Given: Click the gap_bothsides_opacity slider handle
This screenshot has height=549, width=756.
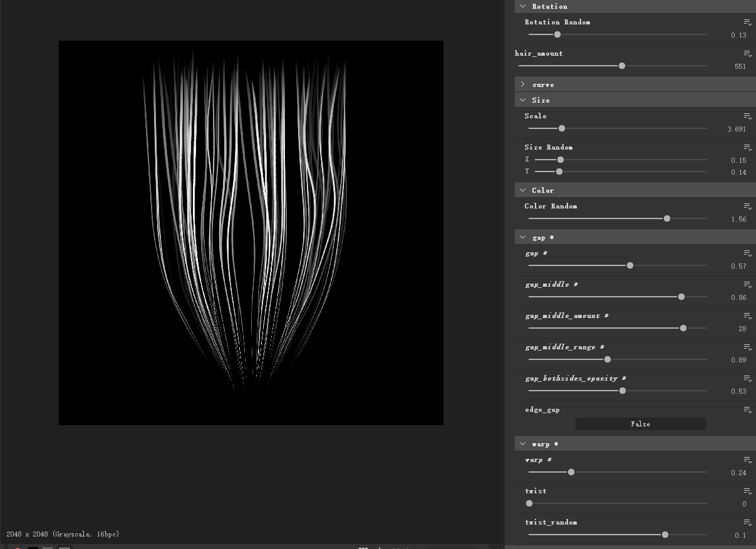Looking at the screenshot, I should pos(623,391).
